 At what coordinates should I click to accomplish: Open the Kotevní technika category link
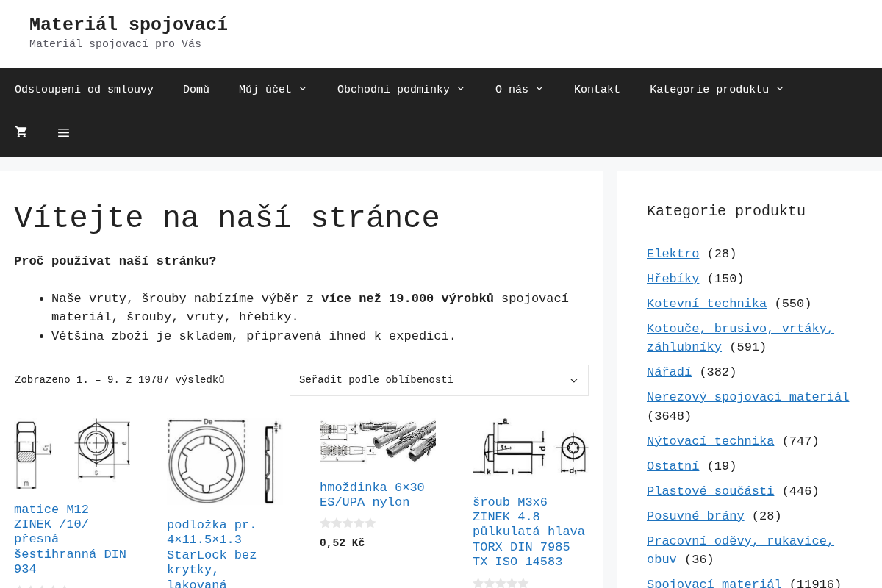(706, 304)
